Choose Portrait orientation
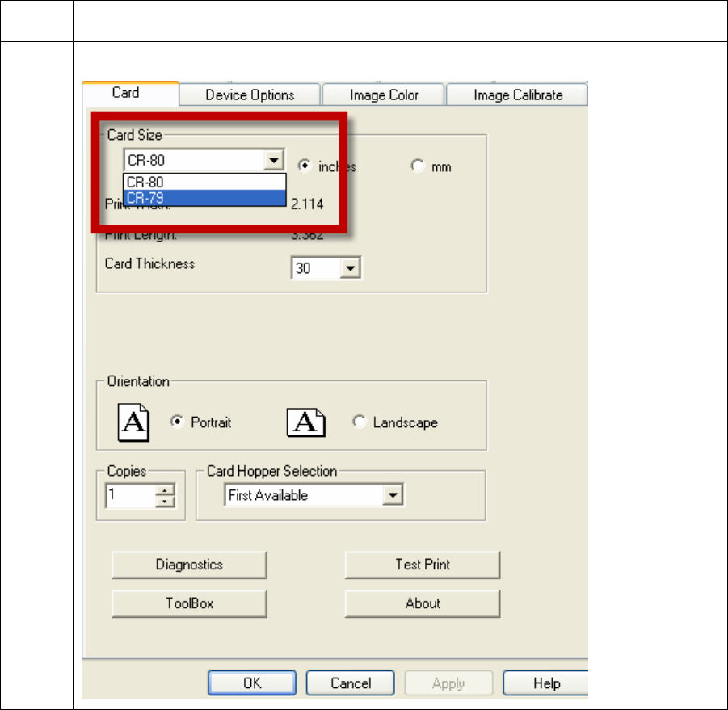 point(177,422)
